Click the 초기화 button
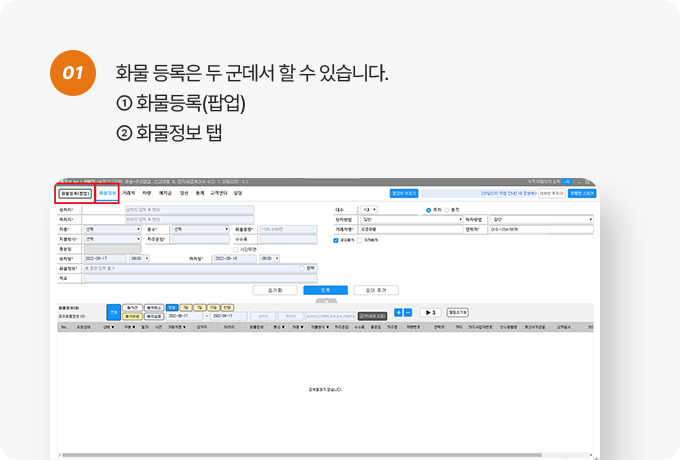 (275, 290)
